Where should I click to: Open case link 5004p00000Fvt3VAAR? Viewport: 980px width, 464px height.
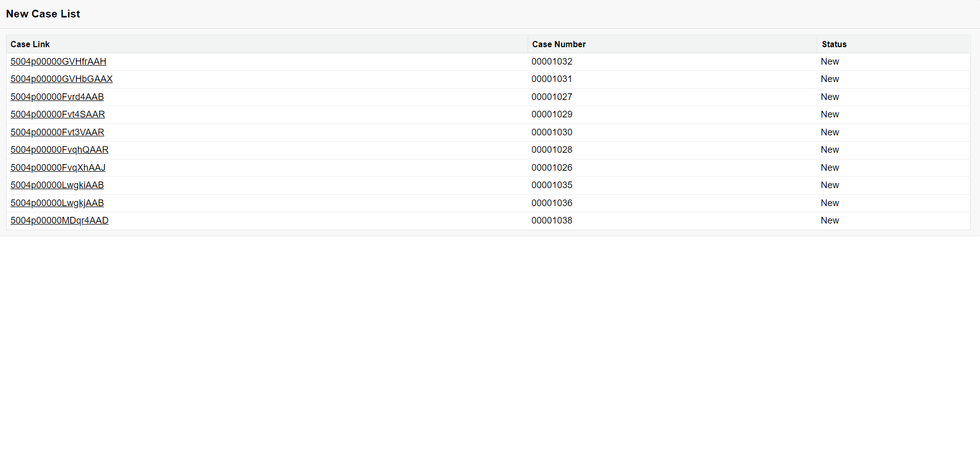[x=57, y=132]
